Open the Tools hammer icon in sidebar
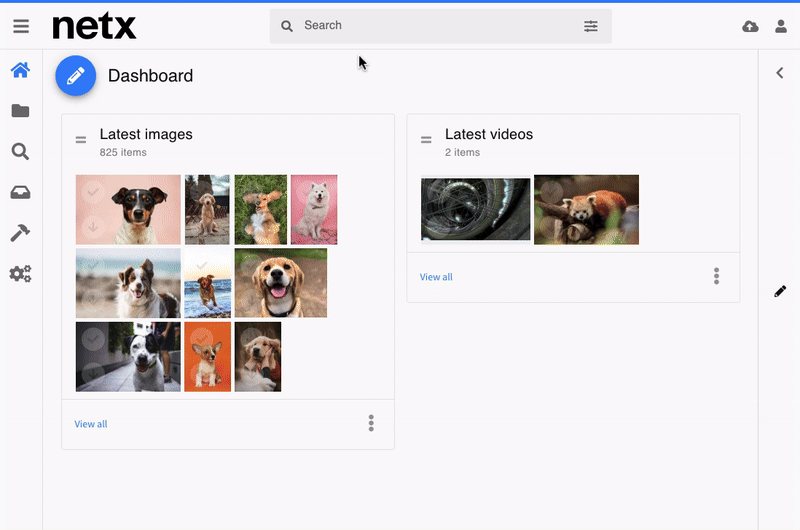This screenshot has height=530, width=800. [20, 233]
